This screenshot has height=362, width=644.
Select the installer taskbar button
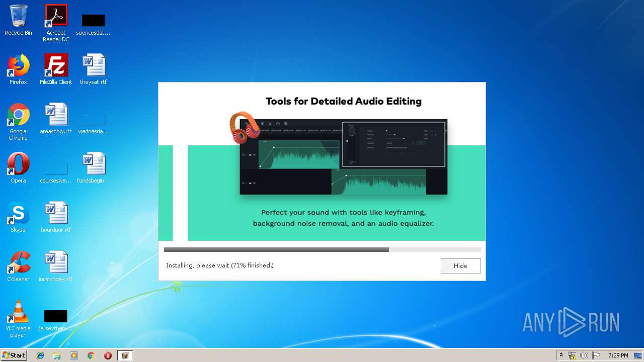[125, 355]
